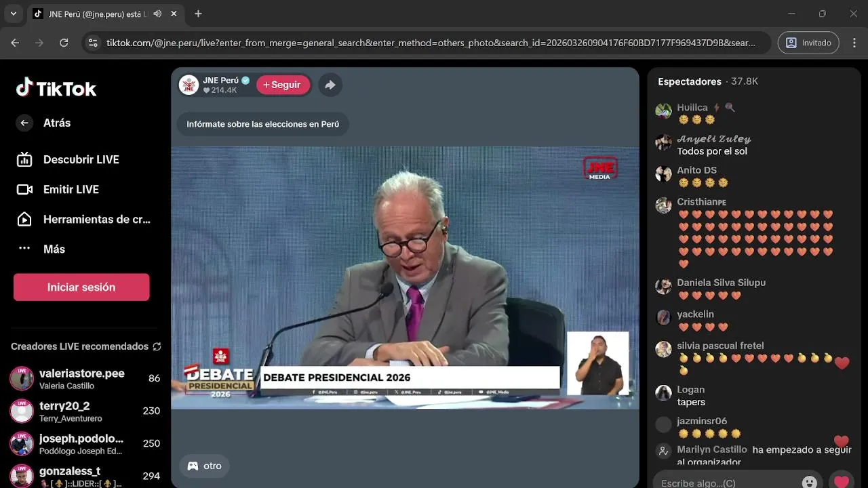Image resolution: width=868 pixels, height=488 pixels.
Task: Click JNE Perú profile avatar
Action: pos(189,85)
